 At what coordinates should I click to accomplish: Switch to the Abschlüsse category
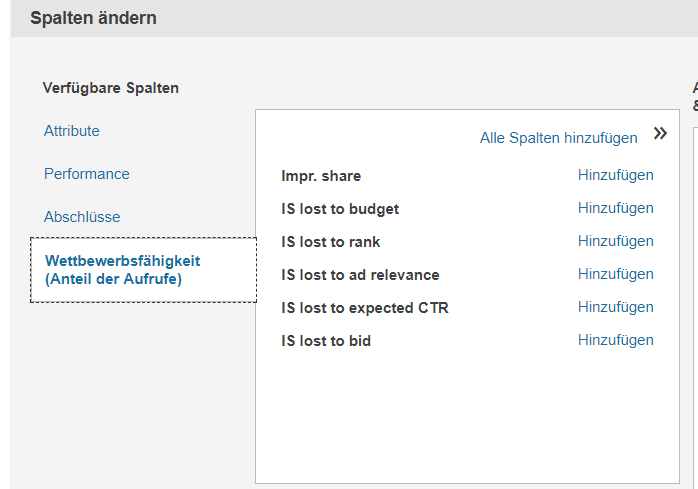(x=82, y=217)
